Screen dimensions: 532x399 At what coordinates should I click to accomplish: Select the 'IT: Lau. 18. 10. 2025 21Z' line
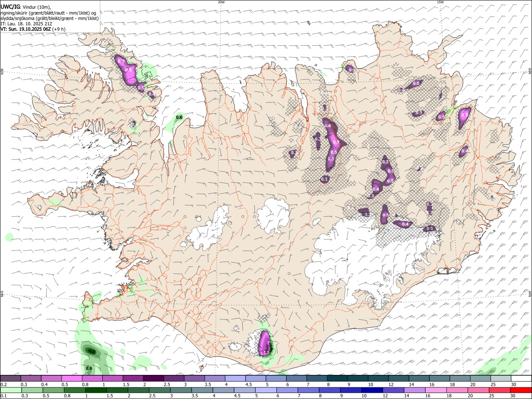click(26, 24)
